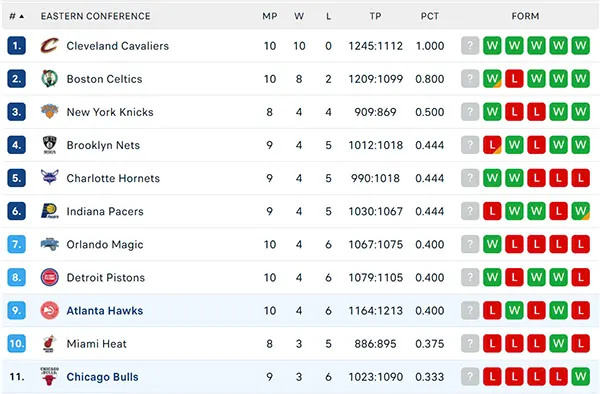The image size is (600, 394).
Task: Open the Chicago Bulls team link
Action: (x=103, y=377)
